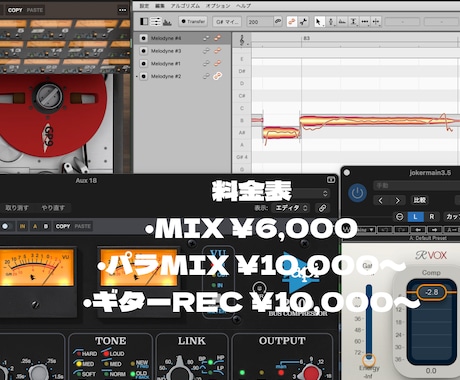The width and height of the screenshot is (460, 380).
Task: Adjust the RVox Comp threshold slider handle
Action: (x=432, y=292)
